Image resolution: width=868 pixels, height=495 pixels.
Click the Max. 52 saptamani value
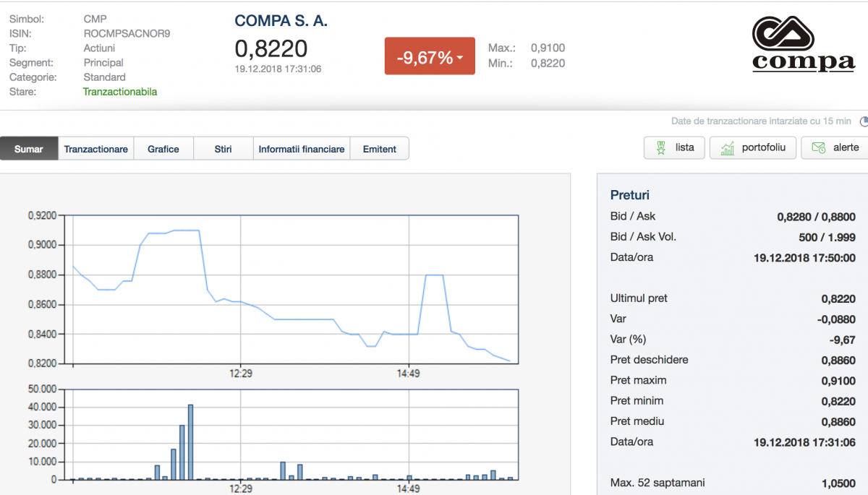(x=838, y=483)
